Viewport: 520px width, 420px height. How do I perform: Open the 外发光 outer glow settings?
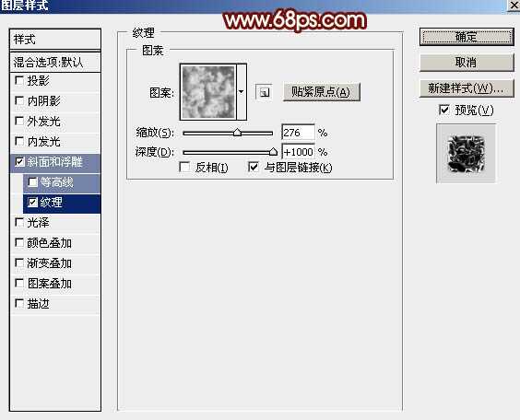[x=43, y=122]
